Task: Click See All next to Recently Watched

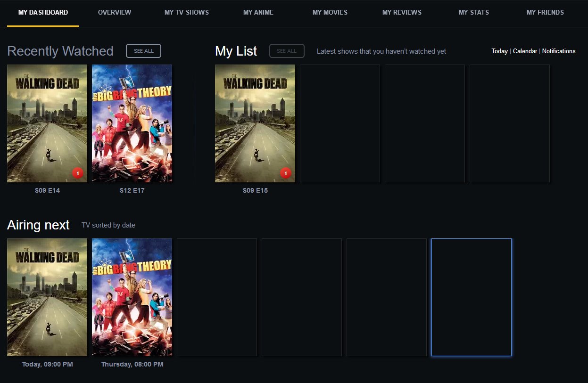Action: [x=143, y=51]
